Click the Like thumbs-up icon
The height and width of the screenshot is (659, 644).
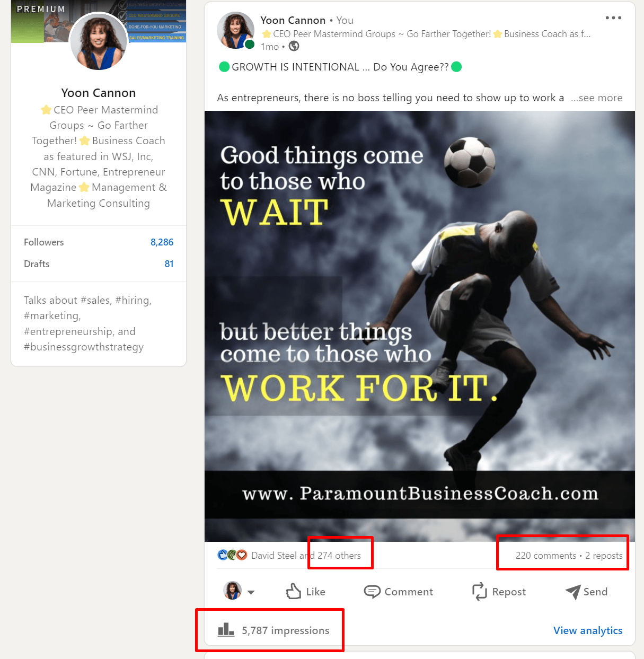pos(293,591)
